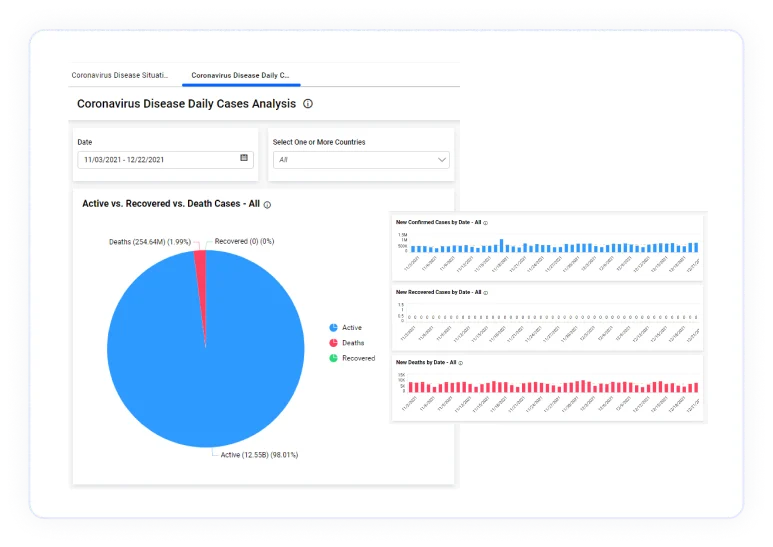The height and width of the screenshot is (547, 773).
Task: Click the Date label above range field
Action: (x=85, y=142)
